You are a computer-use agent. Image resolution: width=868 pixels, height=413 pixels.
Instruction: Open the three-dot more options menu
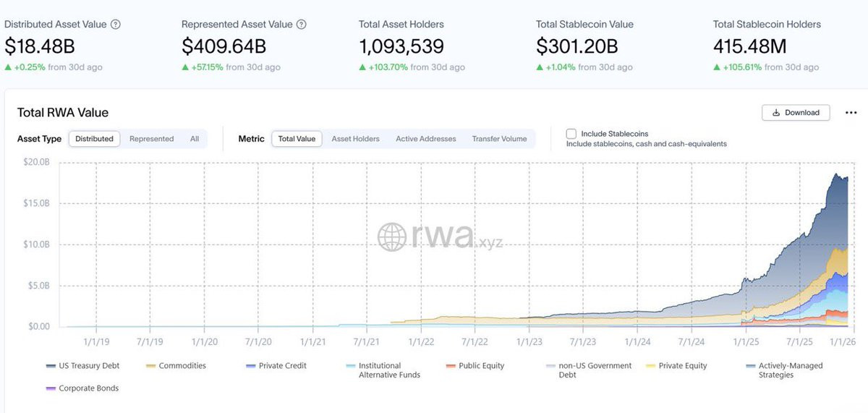(851, 113)
